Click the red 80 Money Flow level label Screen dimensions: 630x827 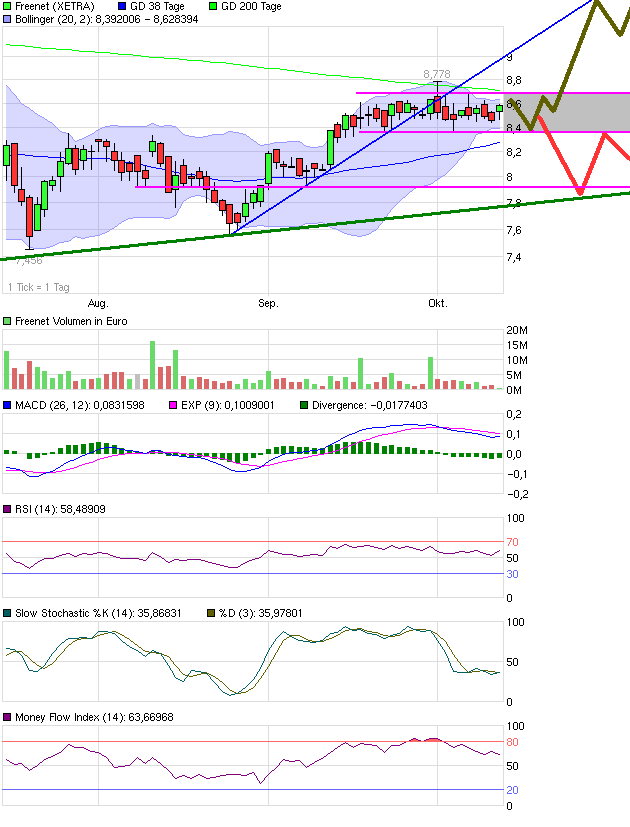[512, 743]
